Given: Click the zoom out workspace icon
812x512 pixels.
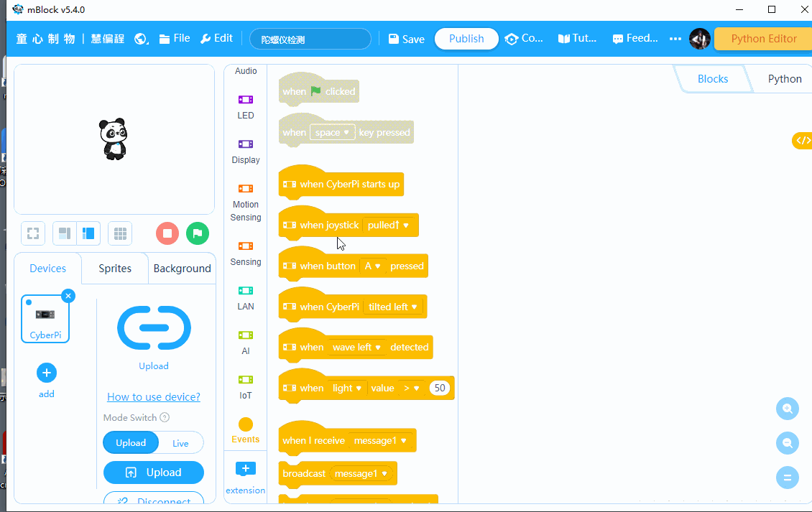Looking at the screenshot, I should (788, 443).
